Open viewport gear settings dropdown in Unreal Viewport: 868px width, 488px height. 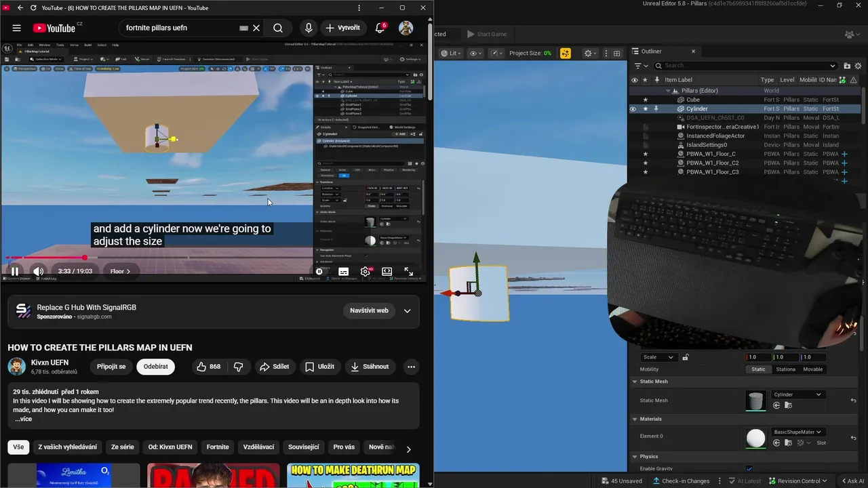[591, 53]
